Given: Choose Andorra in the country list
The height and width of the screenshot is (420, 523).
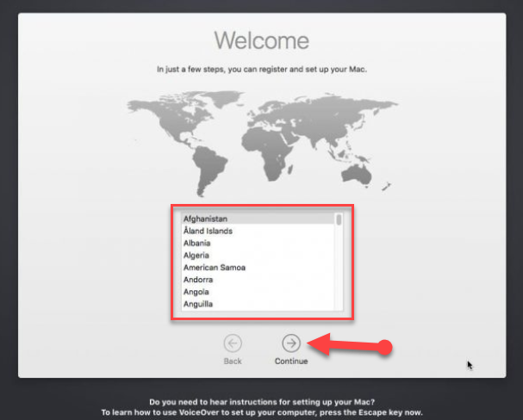Looking at the screenshot, I should [198, 280].
